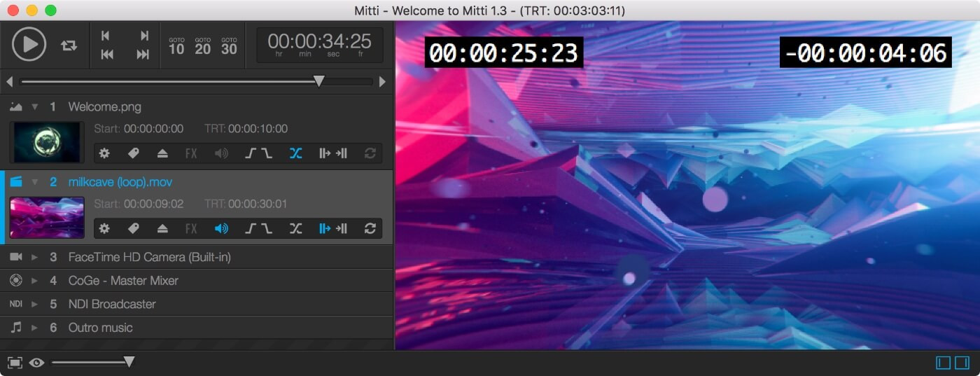
Task: Click the play-next arrow-bars icon in Welcome.png cue
Action: (333, 153)
